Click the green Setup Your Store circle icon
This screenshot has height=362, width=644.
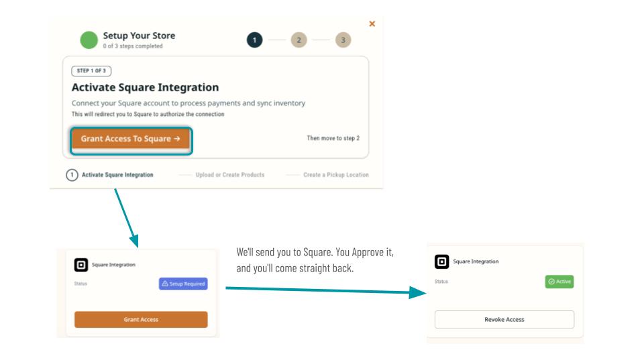89,40
